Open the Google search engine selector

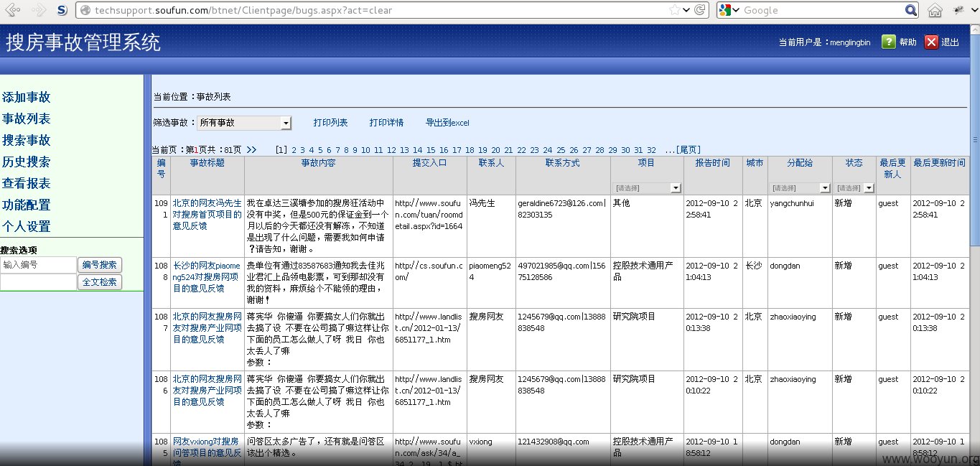point(730,10)
